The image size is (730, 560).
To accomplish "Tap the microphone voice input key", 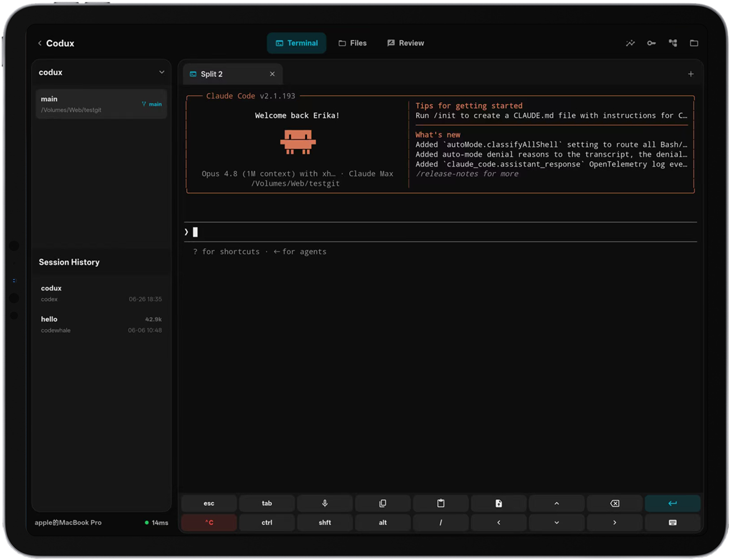I will [325, 503].
